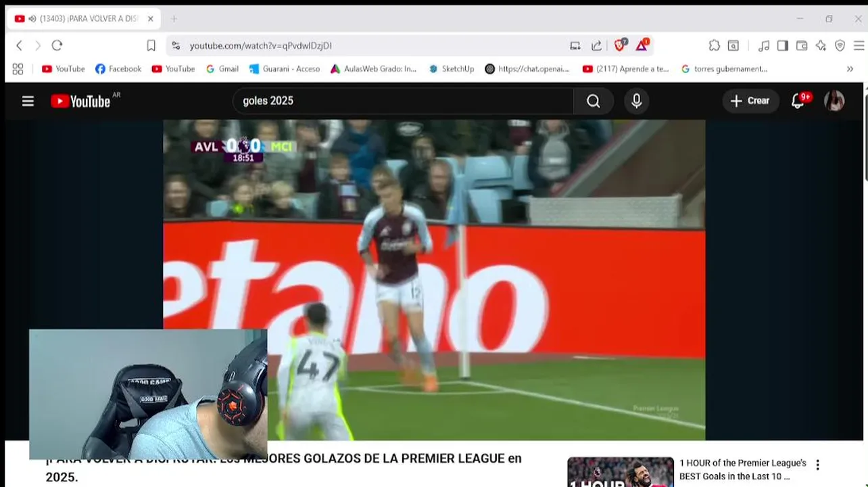
Task: Run search with magnifying glass button
Action: (x=594, y=101)
